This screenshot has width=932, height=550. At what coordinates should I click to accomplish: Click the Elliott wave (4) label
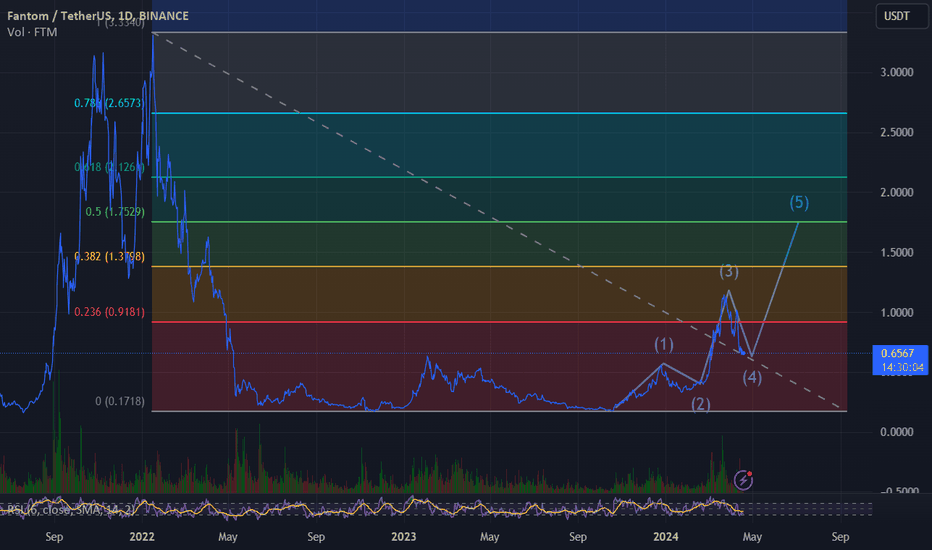click(x=752, y=377)
